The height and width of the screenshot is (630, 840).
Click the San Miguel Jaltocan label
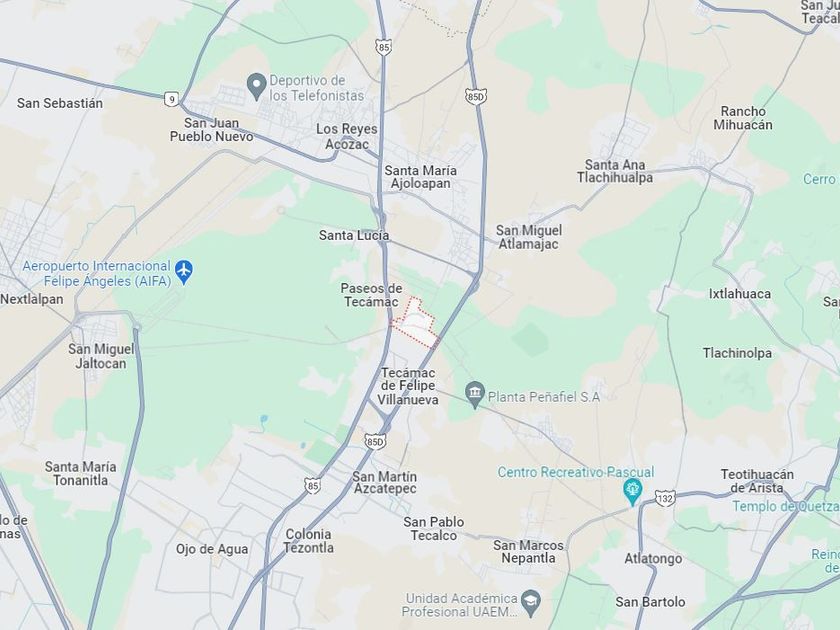[x=101, y=356]
